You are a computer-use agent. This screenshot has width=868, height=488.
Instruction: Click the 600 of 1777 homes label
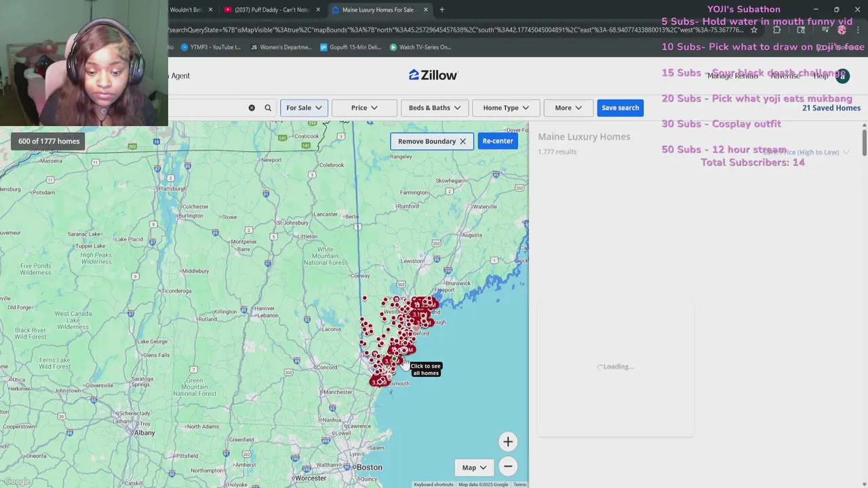(49, 141)
